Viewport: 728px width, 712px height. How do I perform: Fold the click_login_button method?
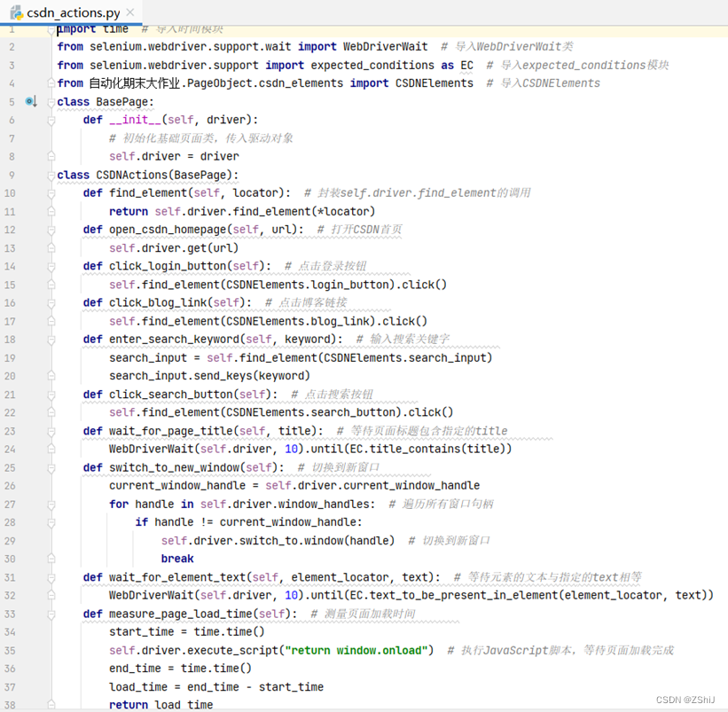[x=51, y=267]
